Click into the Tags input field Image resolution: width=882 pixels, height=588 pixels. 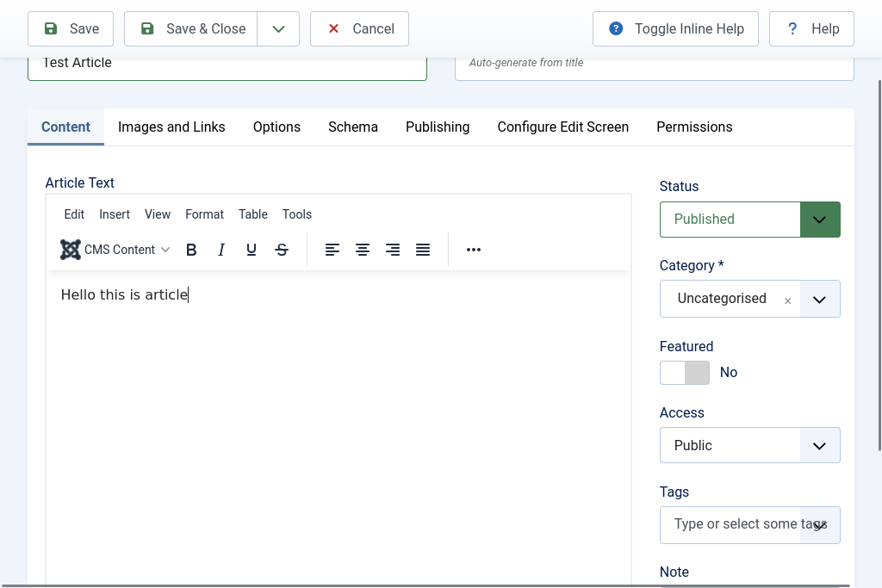732,524
